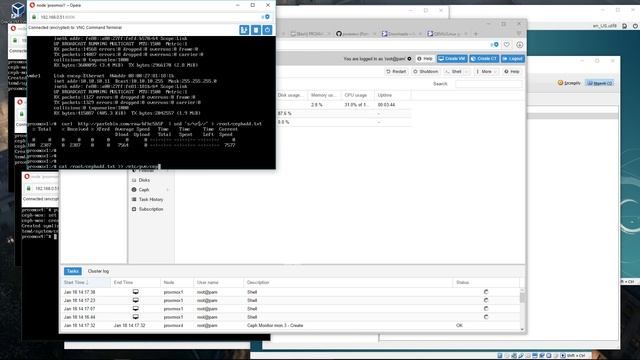
Task: Expand Shell dropdown arrow
Action: tap(467, 71)
